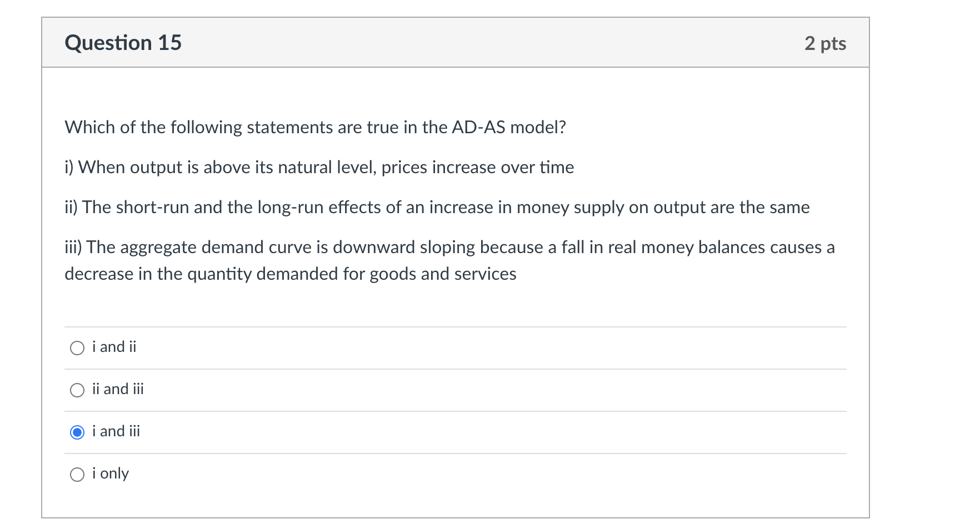Click the unfilled radio circle beside 'i only'
The width and height of the screenshot is (980, 524).
(77, 474)
